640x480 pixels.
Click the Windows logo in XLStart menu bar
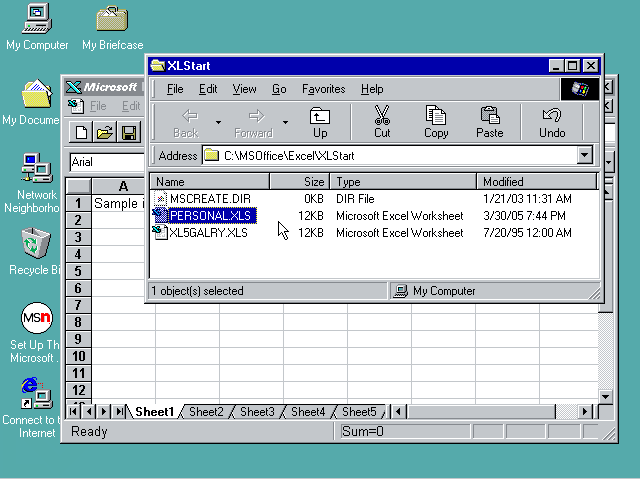(x=580, y=89)
